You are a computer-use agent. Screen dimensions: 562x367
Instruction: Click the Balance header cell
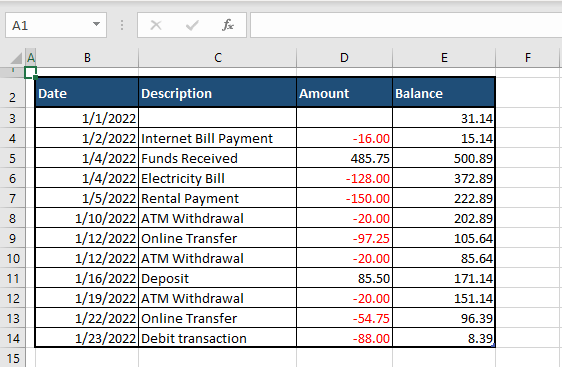pyautogui.click(x=444, y=93)
